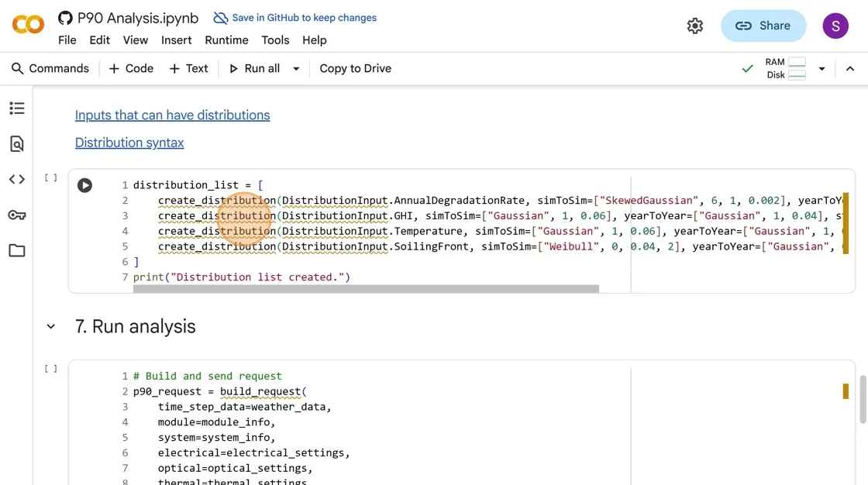Open the files folder icon
The width and height of the screenshot is (868, 485).
(17, 250)
